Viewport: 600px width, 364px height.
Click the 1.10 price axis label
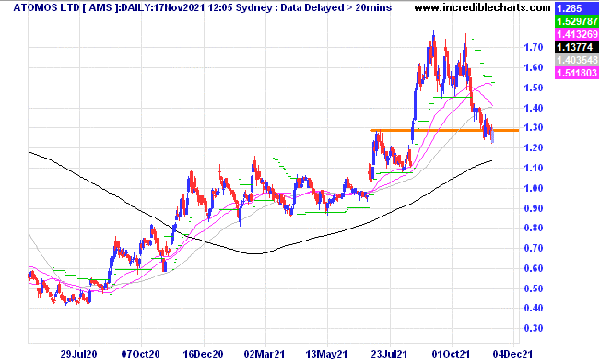point(534,168)
